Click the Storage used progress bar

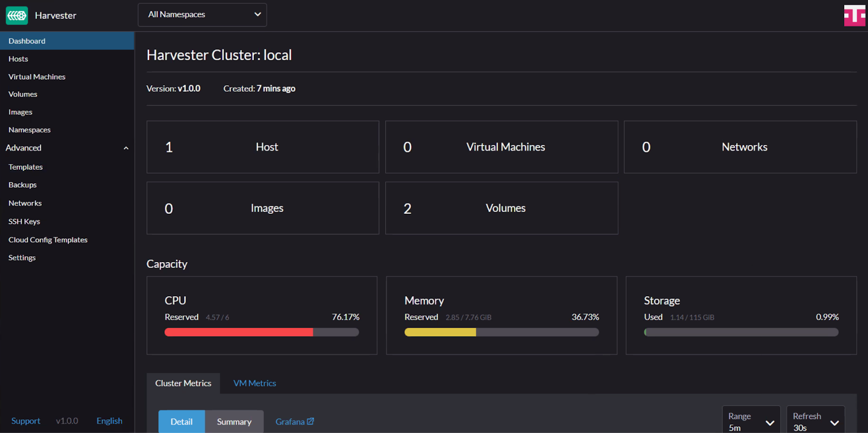pyautogui.click(x=741, y=332)
